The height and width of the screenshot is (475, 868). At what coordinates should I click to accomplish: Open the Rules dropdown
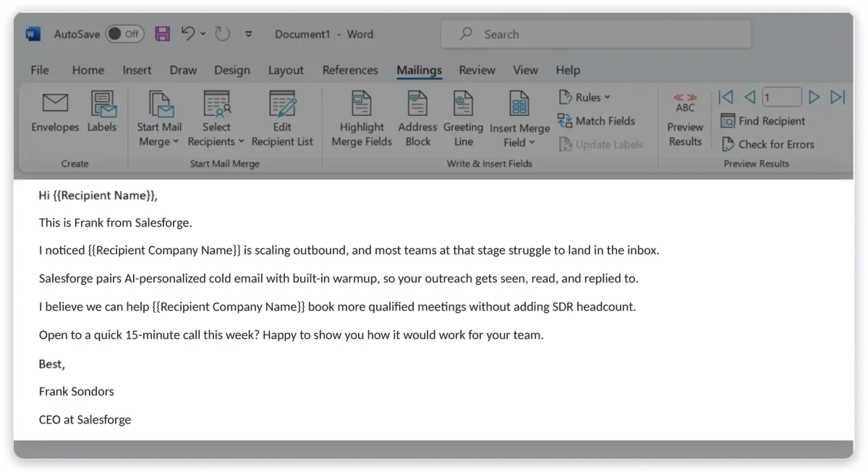click(x=584, y=97)
